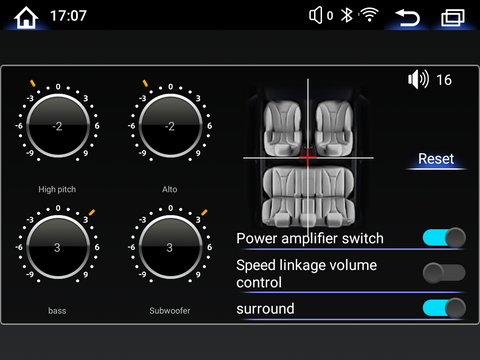This screenshot has height=360, width=480.
Task: Enable Speed linkage volume control toggle
Action: (x=444, y=273)
